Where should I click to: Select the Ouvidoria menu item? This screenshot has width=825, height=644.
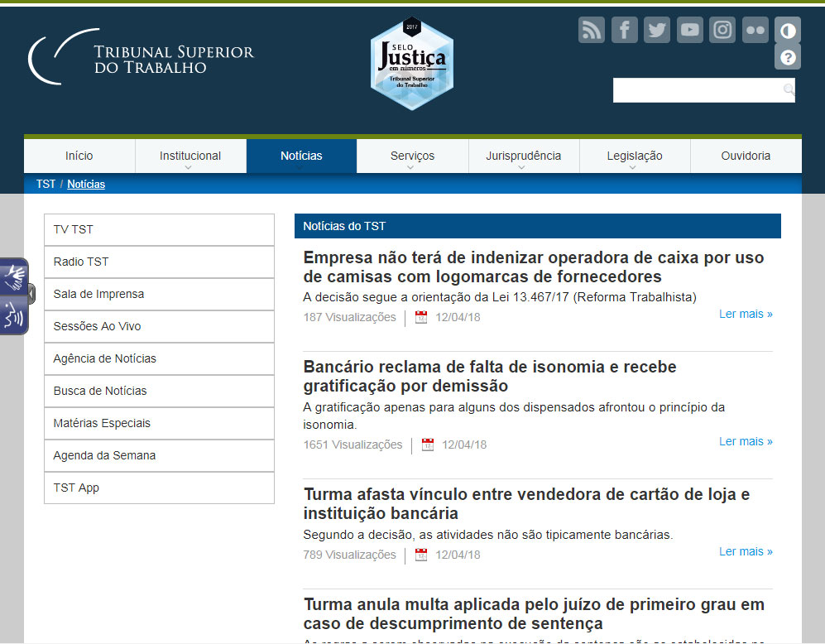coord(746,156)
